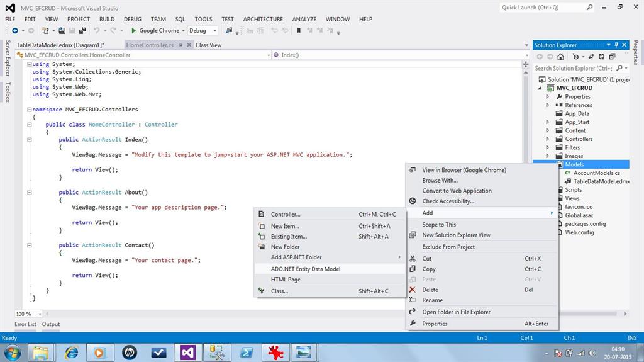The image size is (644, 362).
Task: Open the Toolbox side tab
Action: coord(8,92)
